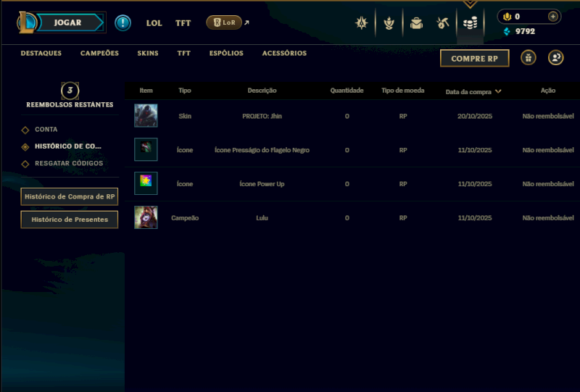Click the RP currency coin icon
580x392 pixels.
[507, 17]
